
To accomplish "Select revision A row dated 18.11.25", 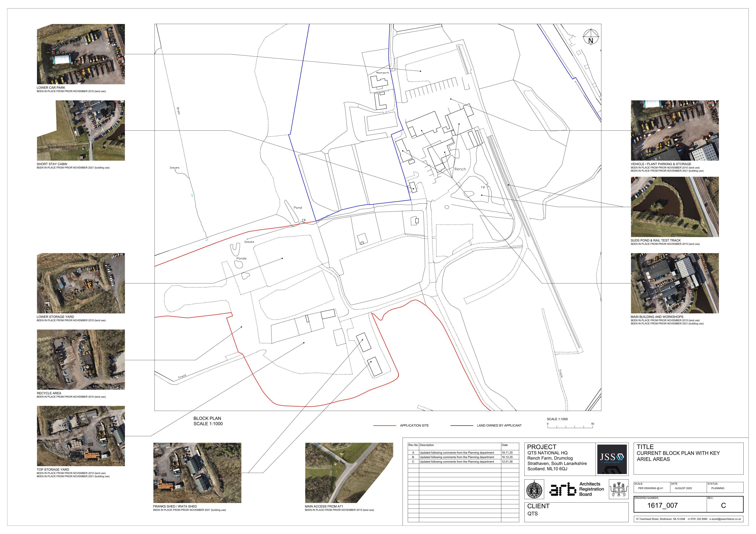I will tap(463, 453).
